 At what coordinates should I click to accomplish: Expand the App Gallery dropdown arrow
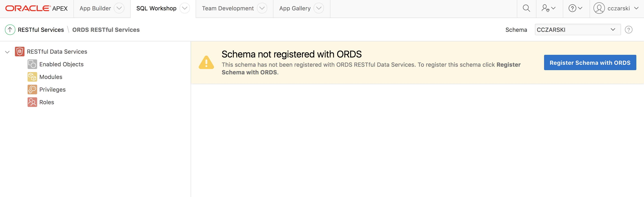(x=319, y=8)
